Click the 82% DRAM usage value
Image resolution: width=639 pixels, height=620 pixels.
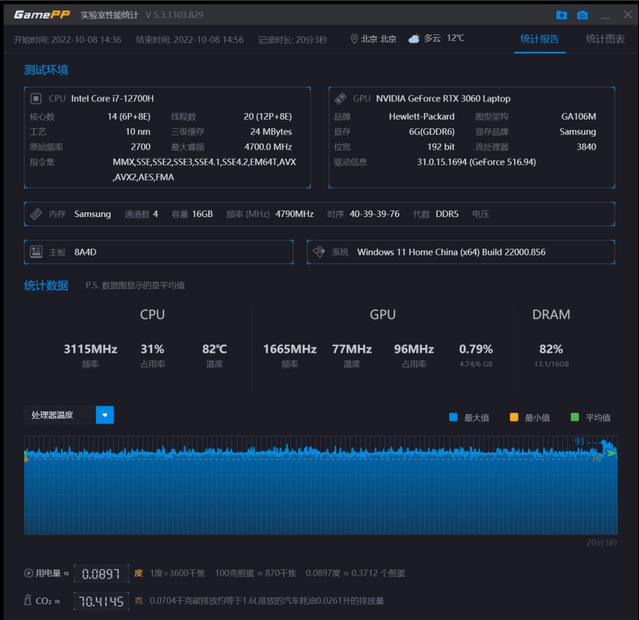(x=551, y=349)
